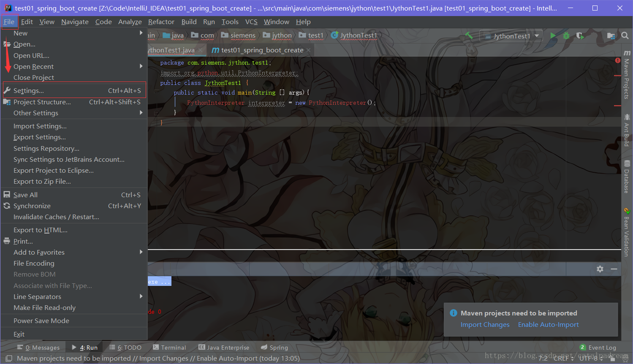
Task: Open the Ant Build side panel
Action: coord(627,130)
